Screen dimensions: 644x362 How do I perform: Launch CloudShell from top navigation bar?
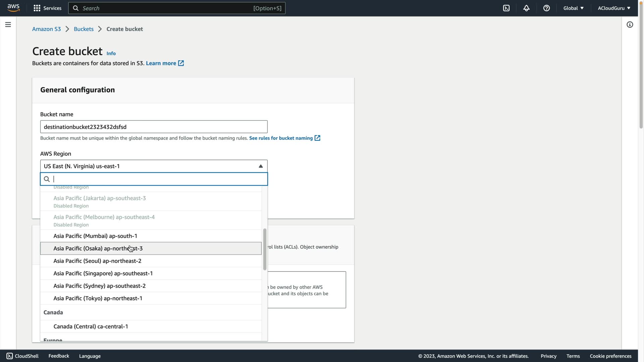(x=506, y=8)
